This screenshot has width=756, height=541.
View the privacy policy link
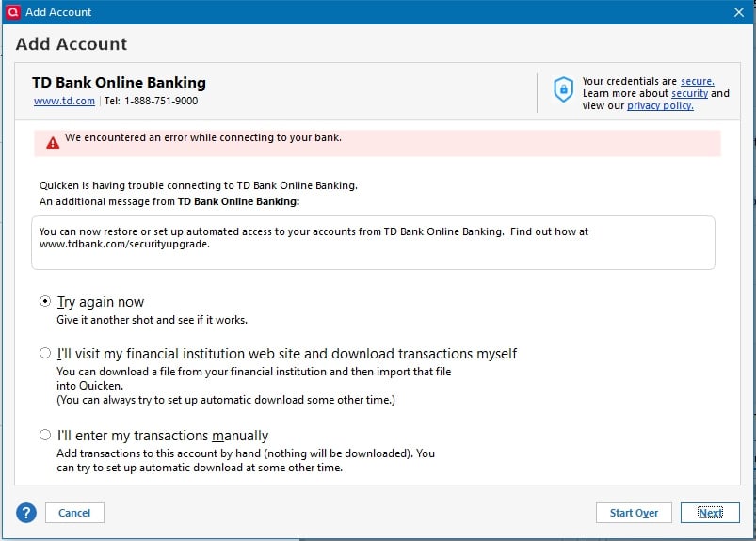(660, 105)
